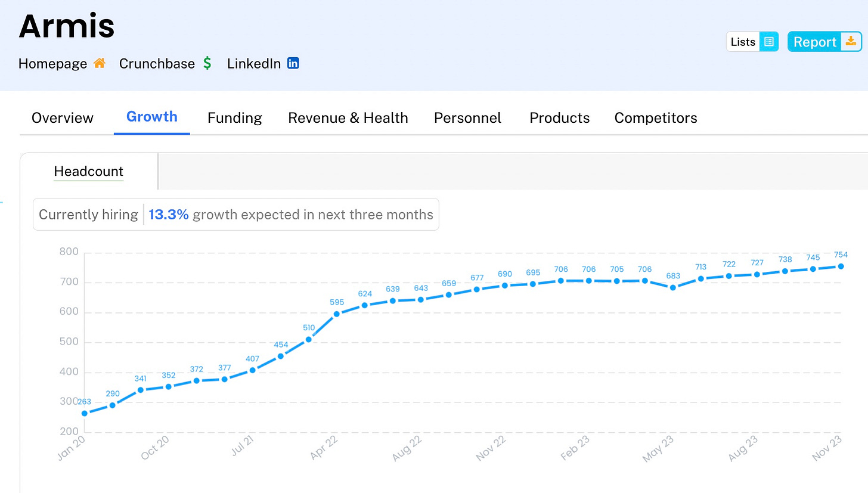Open the Crunchbase text link
The width and height of the screenshot is (868, 493).
157,64
